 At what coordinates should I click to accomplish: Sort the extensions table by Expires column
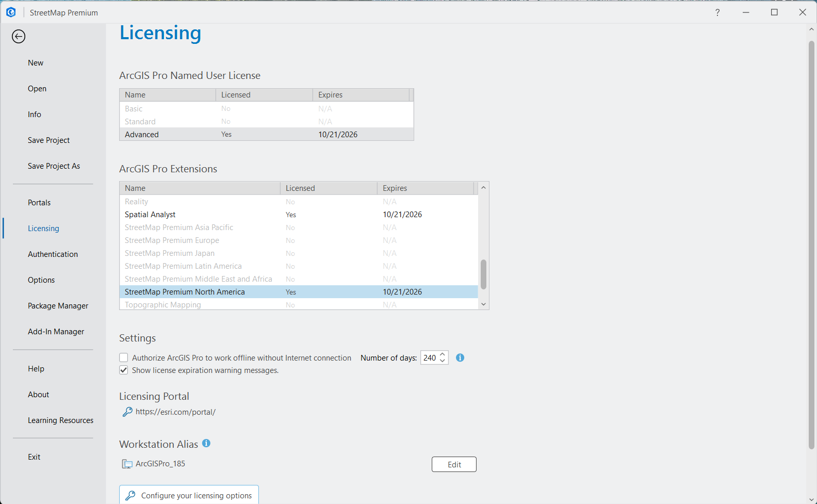(426, 188)
